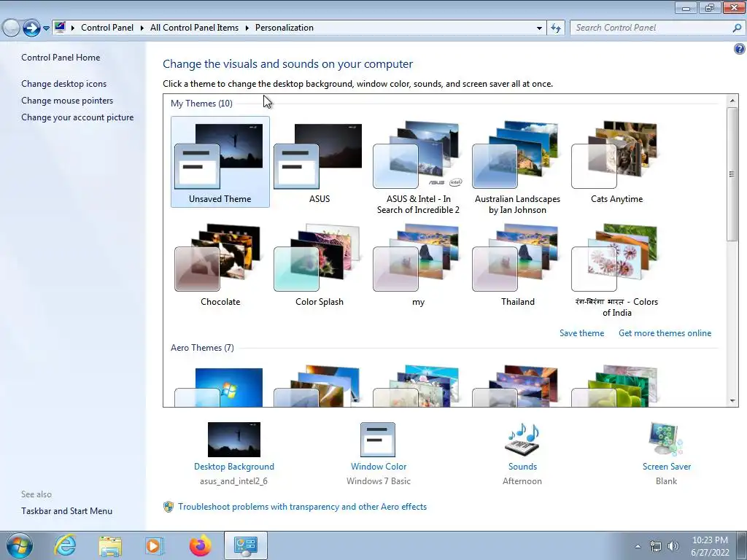Open Desktop Background settings icon
The image size is (747, 560).
pyautogui.click(x=234, y=440)
